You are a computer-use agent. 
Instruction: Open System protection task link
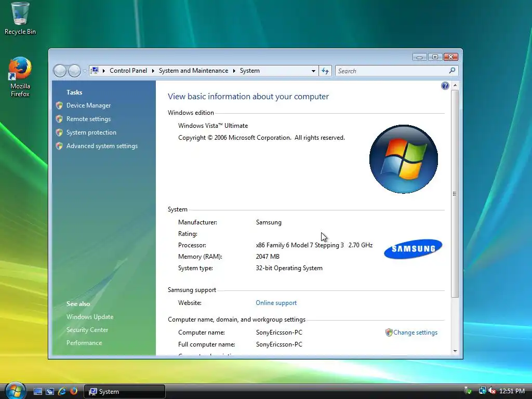[x=91, y=132]
